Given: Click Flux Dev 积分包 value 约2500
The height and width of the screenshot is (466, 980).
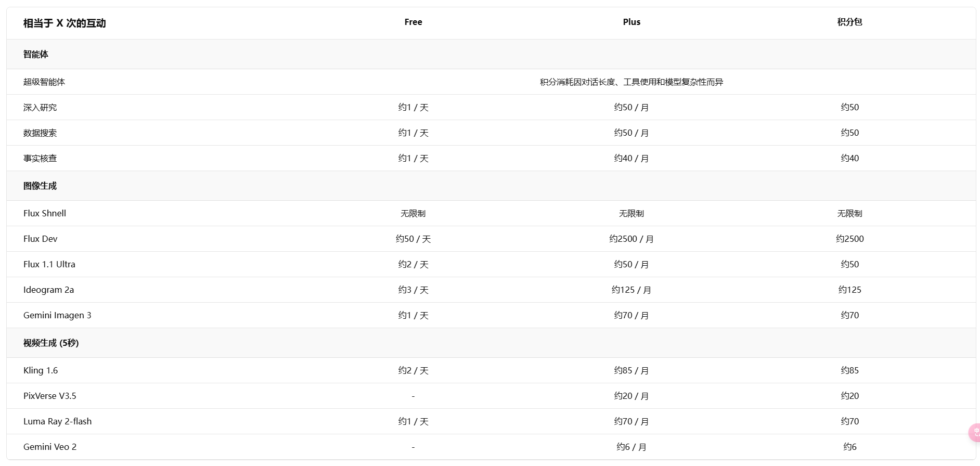Looking at the screenshot, I should coord(849,239).
